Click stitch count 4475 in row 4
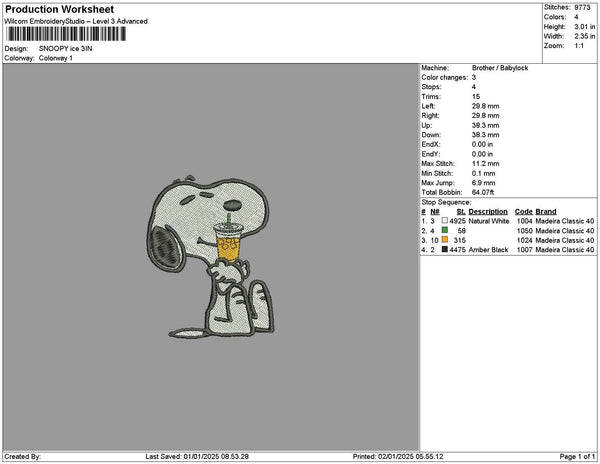600x464 pixels. coord(457,249)
